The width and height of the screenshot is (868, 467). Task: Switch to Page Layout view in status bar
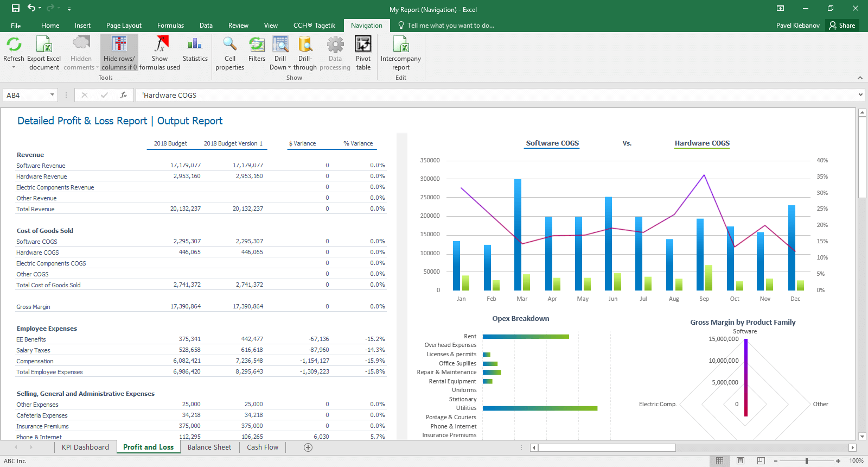click(741, 461)
